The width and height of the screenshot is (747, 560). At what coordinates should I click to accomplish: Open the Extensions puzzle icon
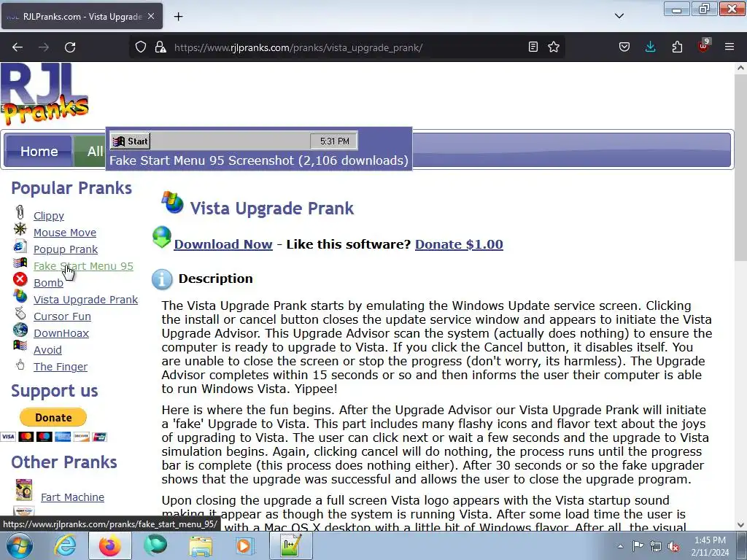677,47
